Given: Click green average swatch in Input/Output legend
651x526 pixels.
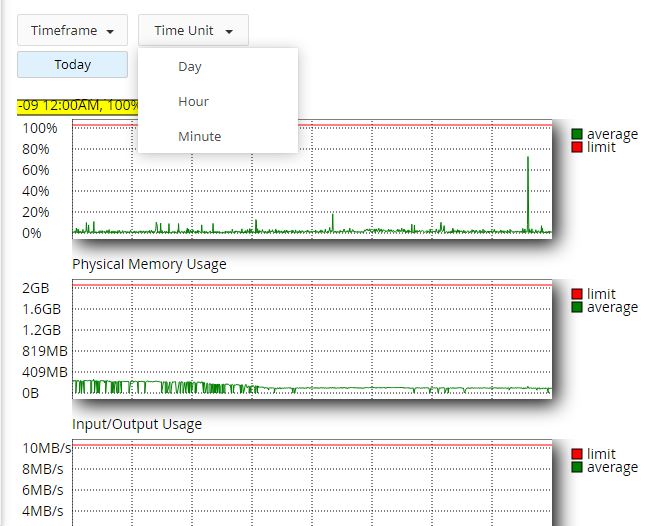Looking at the screenshot, I should point(577,467).
